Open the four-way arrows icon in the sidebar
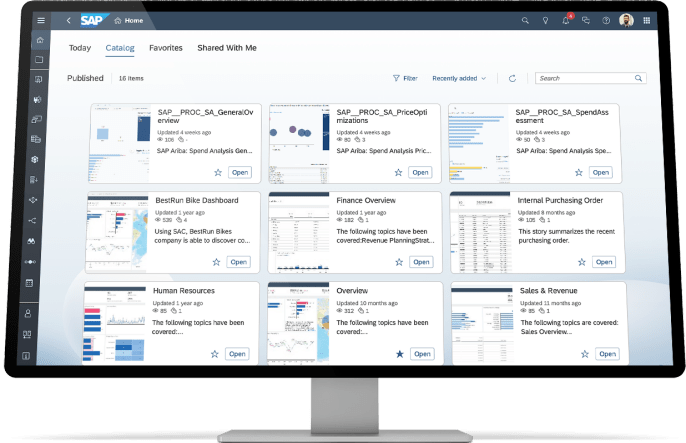686x443 pixels. tap(33, 200)
